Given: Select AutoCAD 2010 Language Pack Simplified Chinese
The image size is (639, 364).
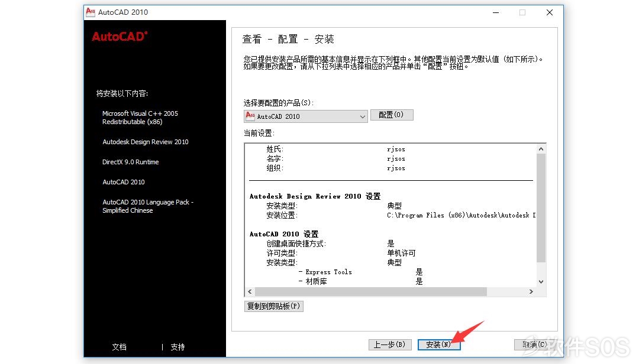Looking at the screenshot, I should (148, 206).
